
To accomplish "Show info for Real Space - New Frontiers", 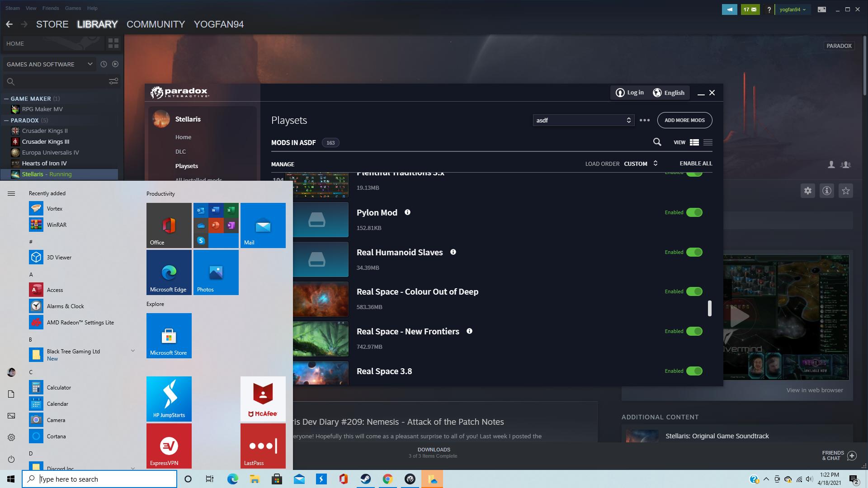I will [469, 331].
